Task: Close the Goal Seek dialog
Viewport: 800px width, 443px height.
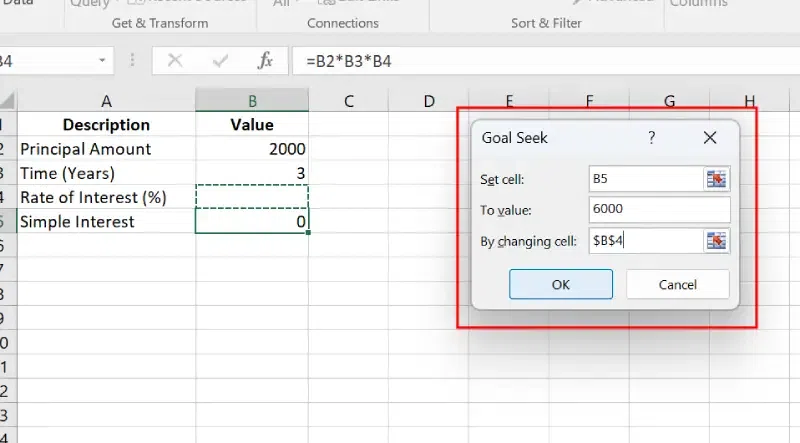Action: point(710,137)
